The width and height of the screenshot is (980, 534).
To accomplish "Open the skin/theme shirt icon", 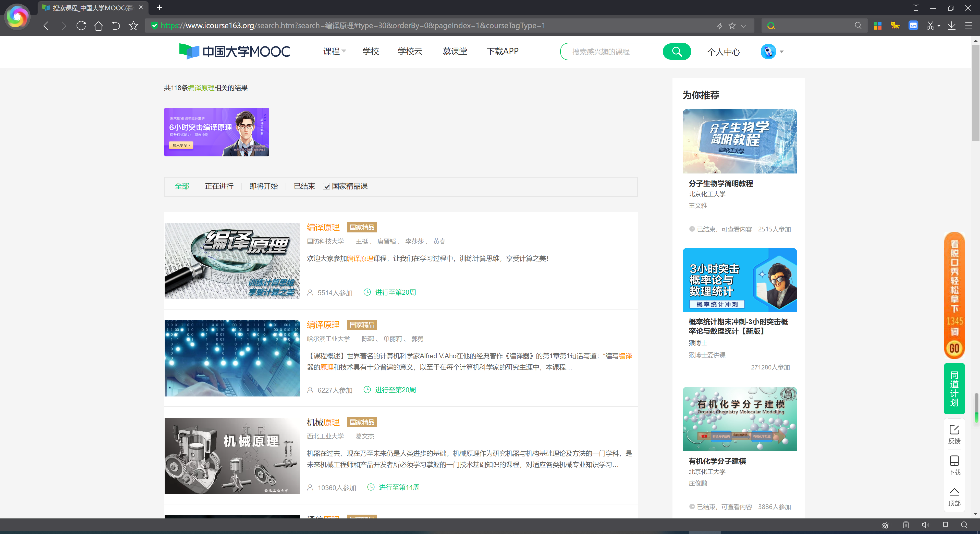I will click(x=916, y=8).
